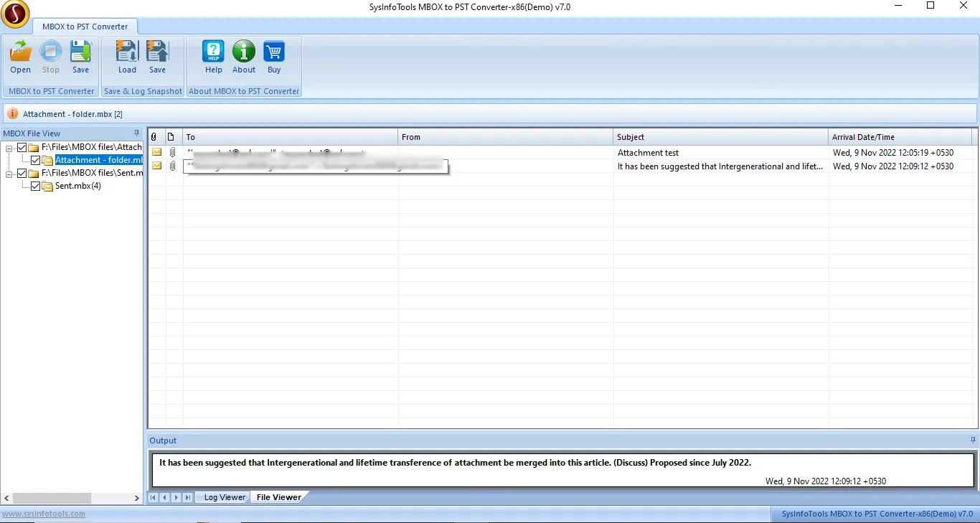Sort emails by the To column header
This screenshot has width=980, height=523.
pos(291,137)
